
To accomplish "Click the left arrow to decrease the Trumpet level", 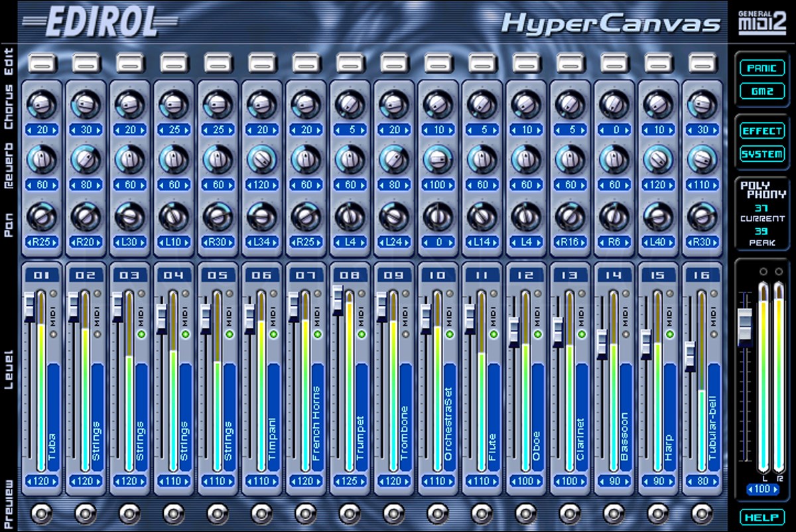I will coord(337,481).
